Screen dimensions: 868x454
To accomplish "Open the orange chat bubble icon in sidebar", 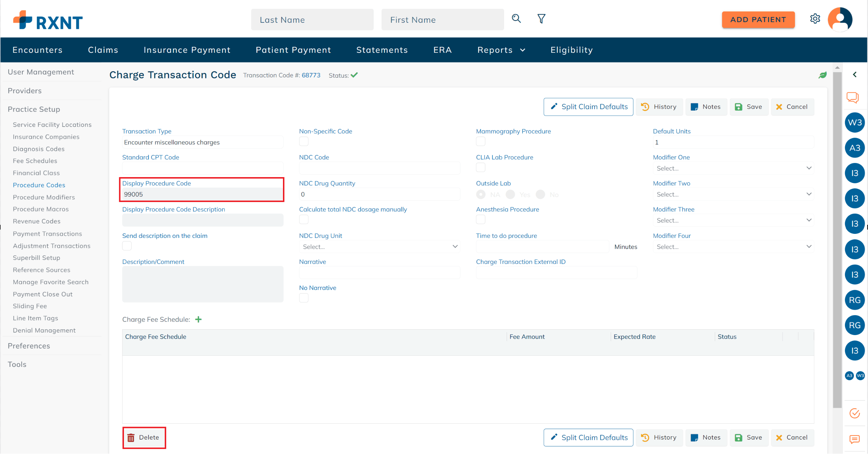I will [853, 97].
